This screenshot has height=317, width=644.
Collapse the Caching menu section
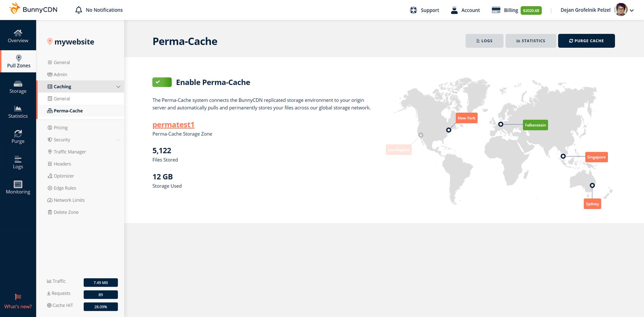[x=118, y=87]
